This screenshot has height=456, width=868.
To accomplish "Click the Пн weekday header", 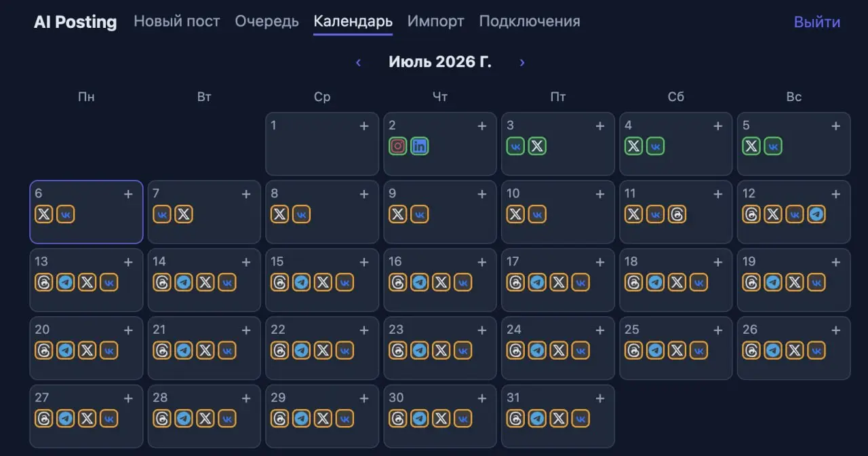I will coord(86,97).
